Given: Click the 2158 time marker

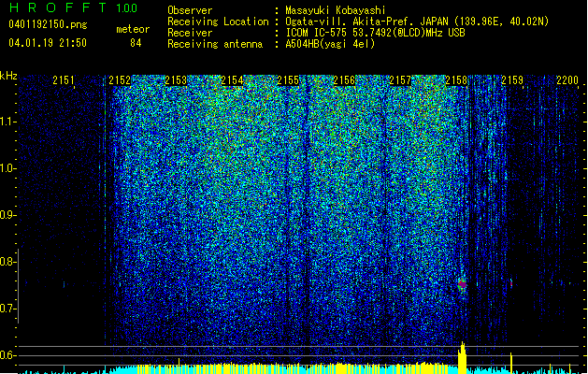Looking at the screenshot, I should pyautogui.click(x=456, y=80).
